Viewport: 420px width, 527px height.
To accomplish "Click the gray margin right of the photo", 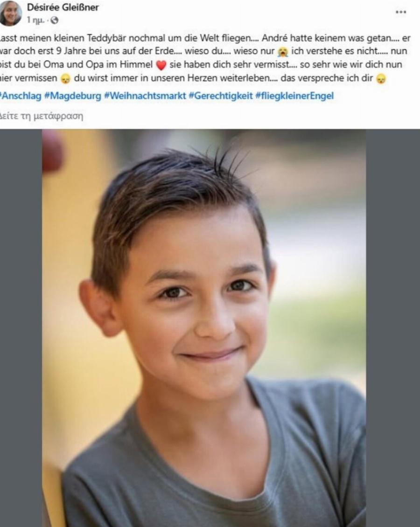I will tap(393, 328).
